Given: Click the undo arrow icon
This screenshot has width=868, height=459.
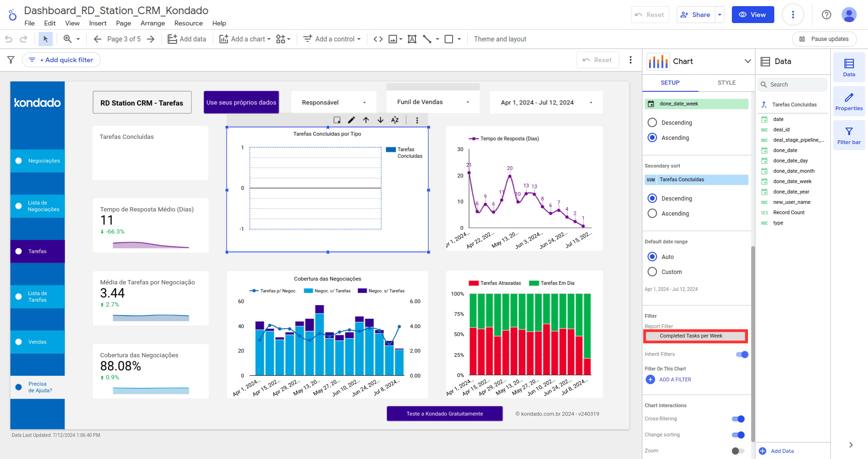Looking at the screenshot, I should point(8,39).
